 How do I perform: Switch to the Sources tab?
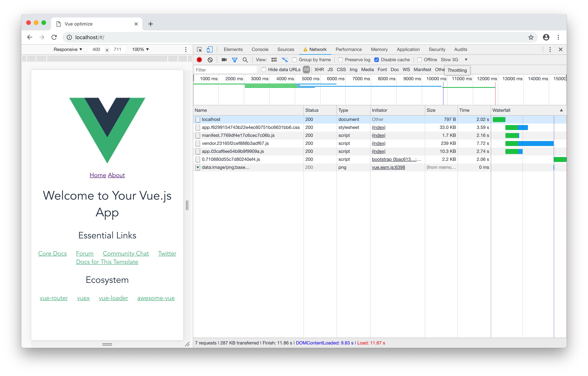tap(286, 50)
